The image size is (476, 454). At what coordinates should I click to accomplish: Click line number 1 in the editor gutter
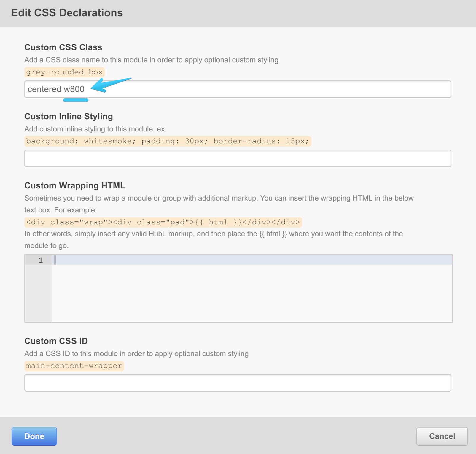coord(41,260)
